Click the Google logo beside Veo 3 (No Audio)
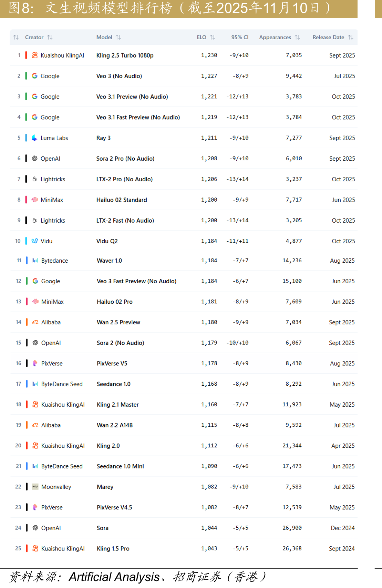This screenshot has width=382, height=588. [35, 76]
